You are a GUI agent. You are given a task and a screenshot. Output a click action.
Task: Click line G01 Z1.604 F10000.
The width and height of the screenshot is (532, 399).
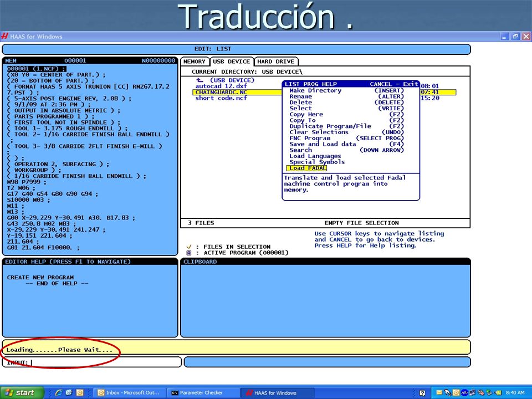tap(43, 248)
